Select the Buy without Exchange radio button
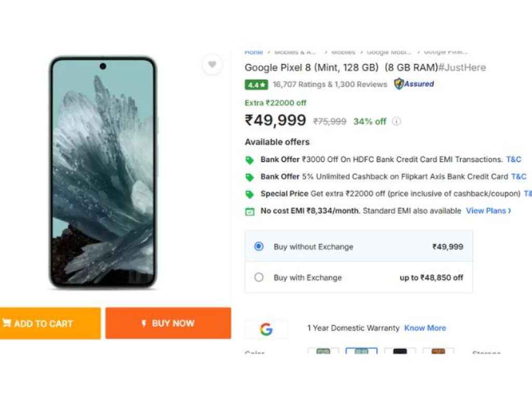The height and width of the screenshot is (393, 532). [x=258, y=246]
